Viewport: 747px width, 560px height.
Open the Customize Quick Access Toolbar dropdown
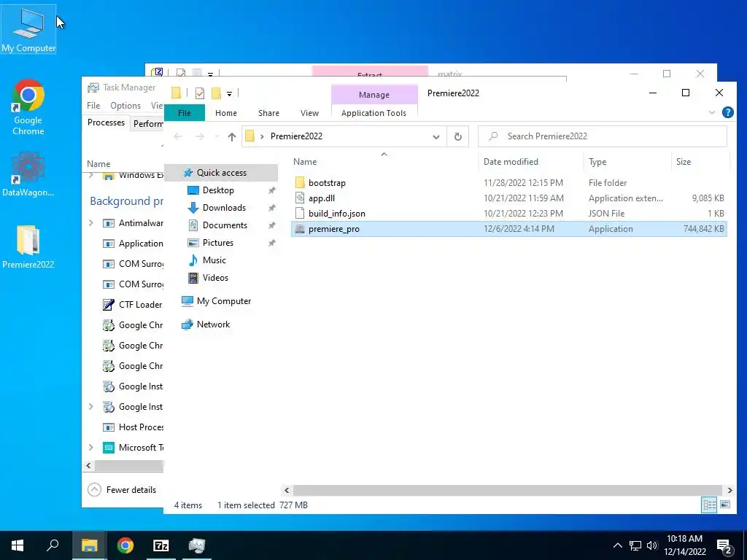pyautogui.click(x=229, y=94)
